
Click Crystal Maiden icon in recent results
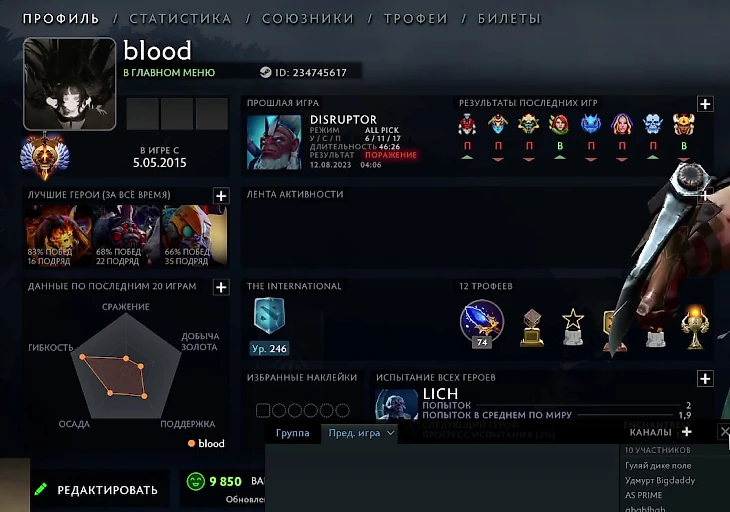click(622, 125)
